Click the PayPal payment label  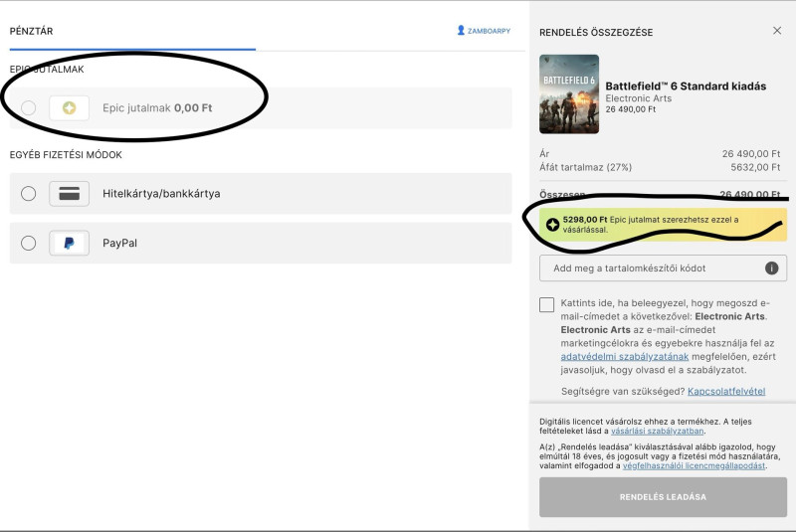(119, 243)
